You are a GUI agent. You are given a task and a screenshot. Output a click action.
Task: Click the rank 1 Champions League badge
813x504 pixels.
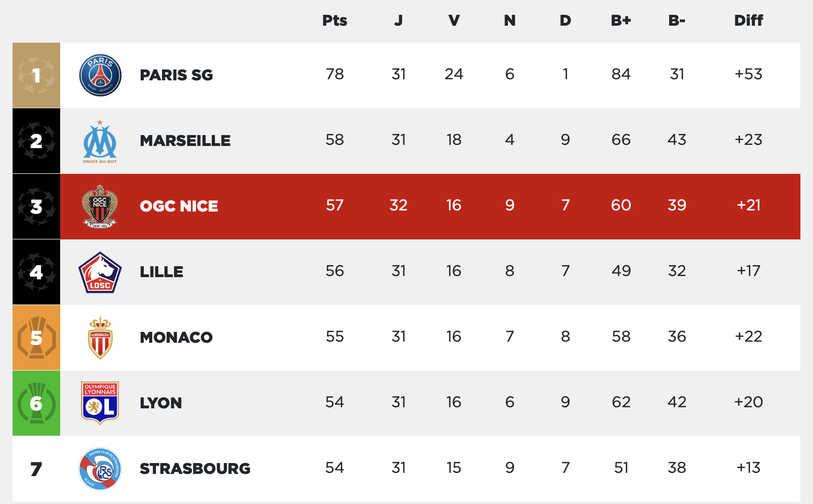click(x=36, y=75)
